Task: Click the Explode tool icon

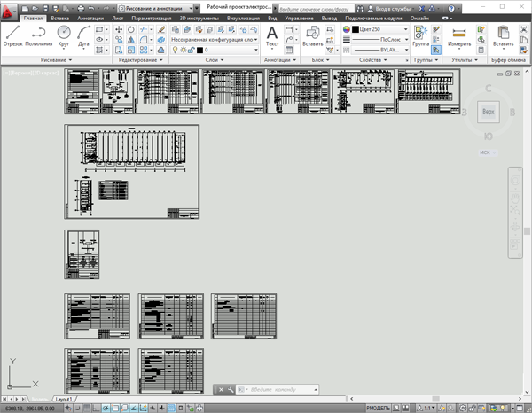Action: [161, 40]
